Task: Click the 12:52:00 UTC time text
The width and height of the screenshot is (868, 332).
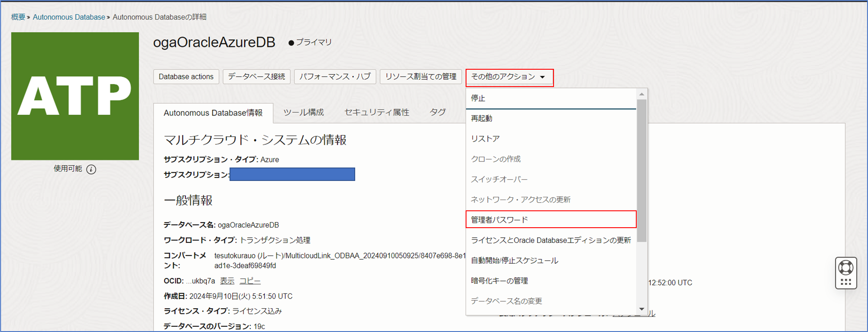Action: [670, 283]
